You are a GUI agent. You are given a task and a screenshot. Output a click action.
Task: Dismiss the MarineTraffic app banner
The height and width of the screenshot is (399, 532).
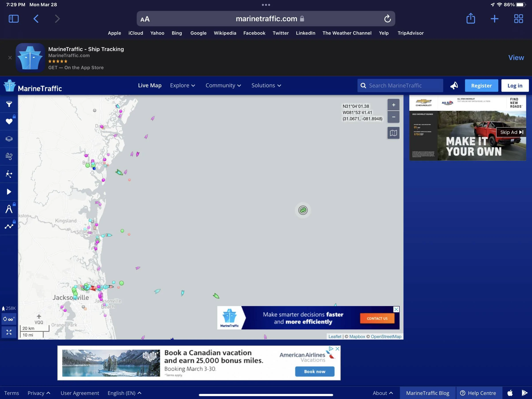click(10, 58)
